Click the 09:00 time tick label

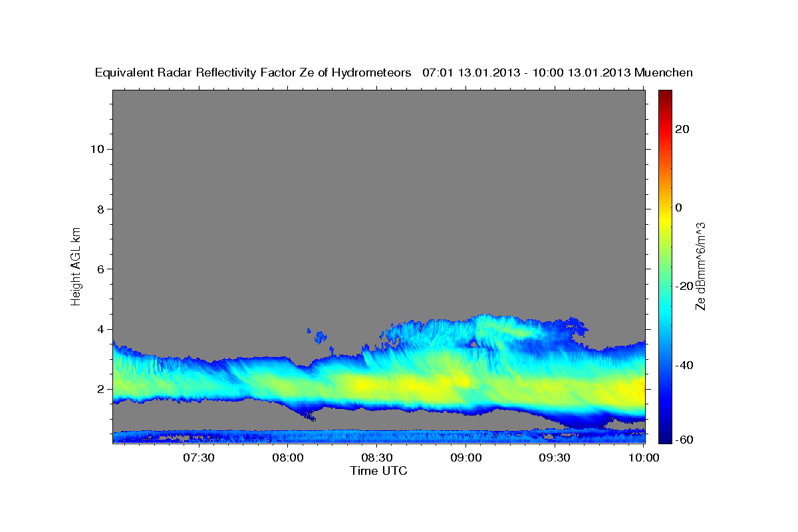(x=465, y=458)
